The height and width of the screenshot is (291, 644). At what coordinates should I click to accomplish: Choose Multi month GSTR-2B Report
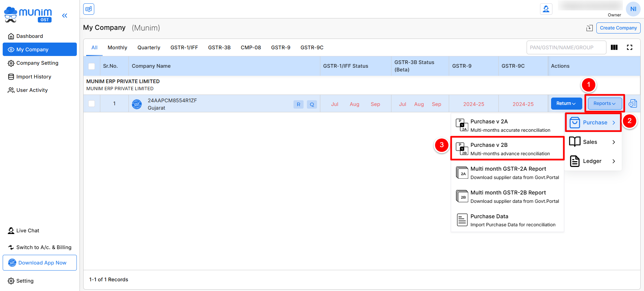click(507, 196)
